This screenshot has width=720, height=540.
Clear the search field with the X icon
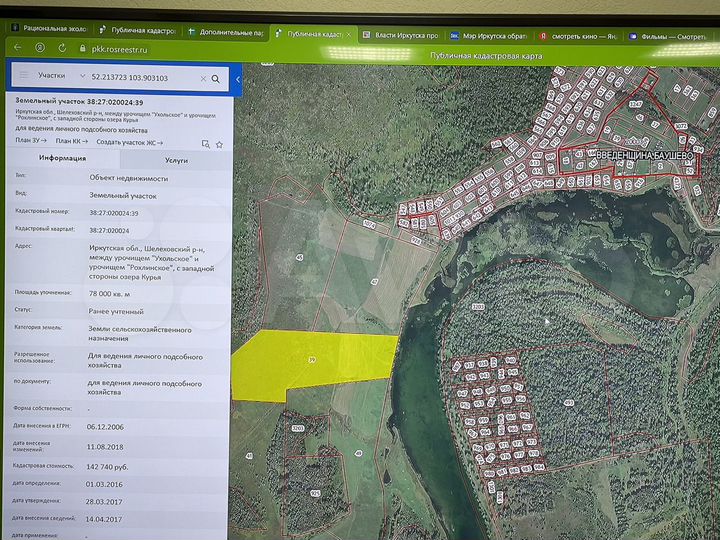(203, 79)
